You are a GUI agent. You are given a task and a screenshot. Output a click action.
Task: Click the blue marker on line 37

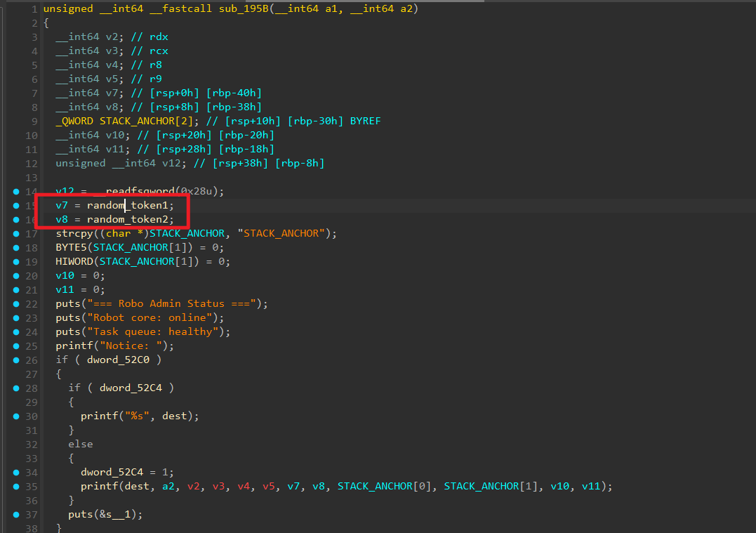click(15, 514)
